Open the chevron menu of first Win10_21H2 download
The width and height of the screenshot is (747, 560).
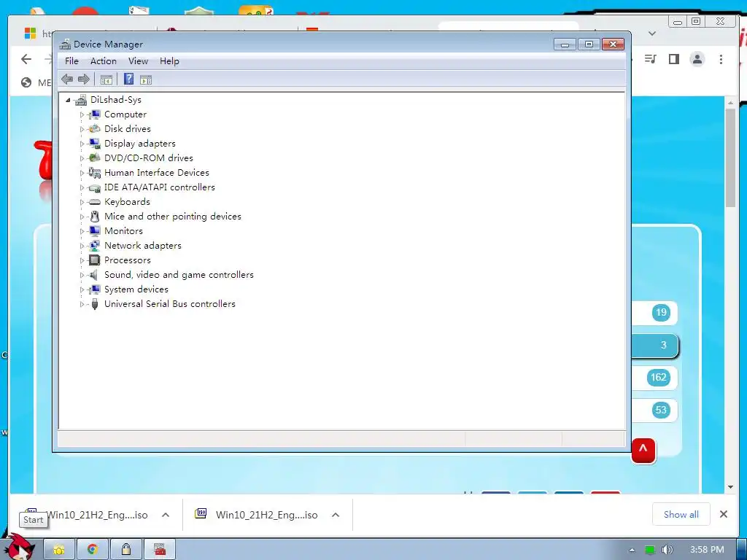click(x=166, y=515)
